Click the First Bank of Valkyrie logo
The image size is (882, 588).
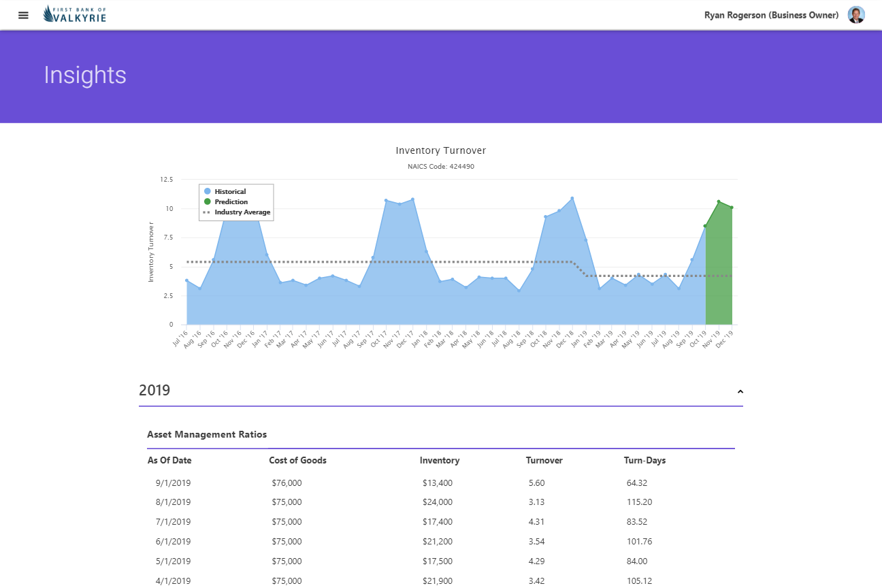[x=74, y=14]
